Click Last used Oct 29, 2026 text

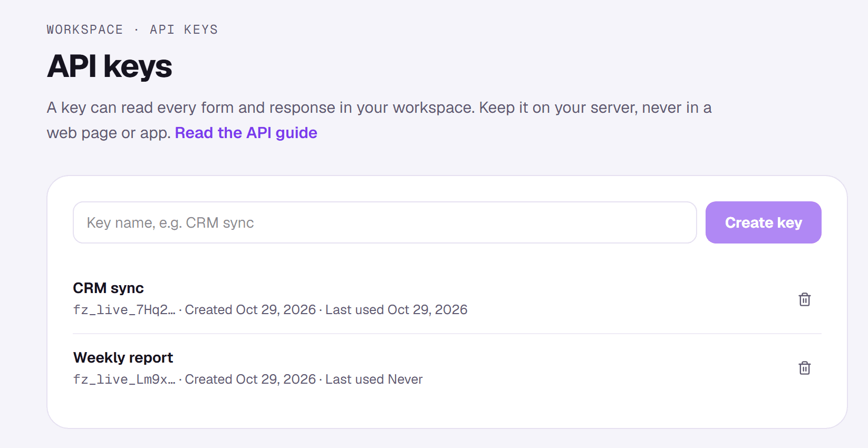pyautogui.click(x=396, y=310)
